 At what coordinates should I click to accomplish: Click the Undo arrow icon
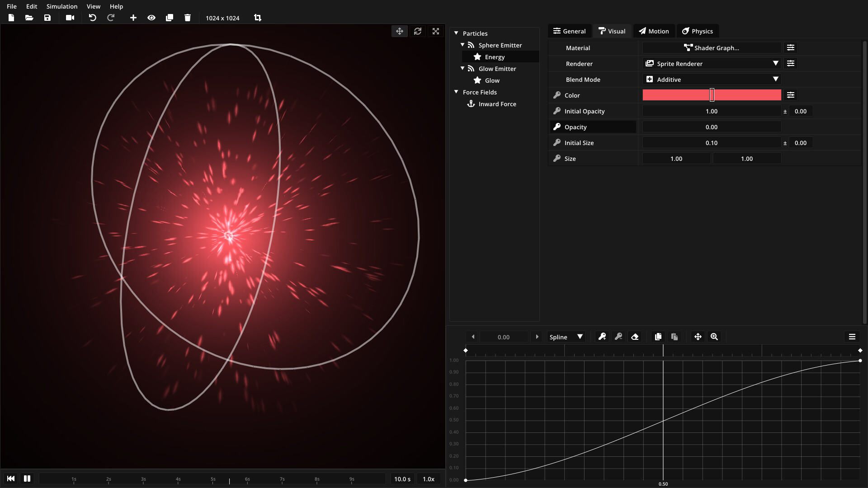92,18
